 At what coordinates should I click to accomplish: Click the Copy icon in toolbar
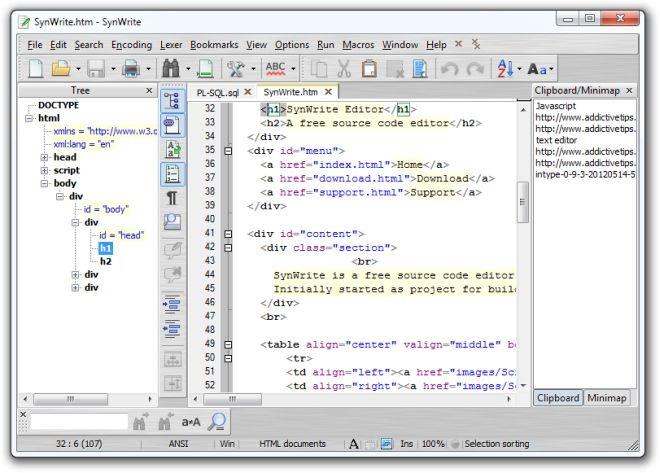(319, 69)
